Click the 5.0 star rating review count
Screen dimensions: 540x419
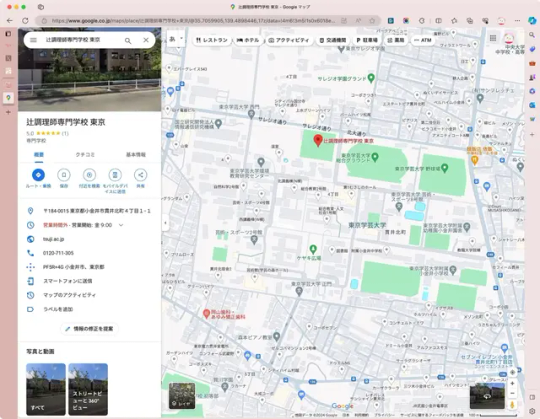[x=65, y=134]
